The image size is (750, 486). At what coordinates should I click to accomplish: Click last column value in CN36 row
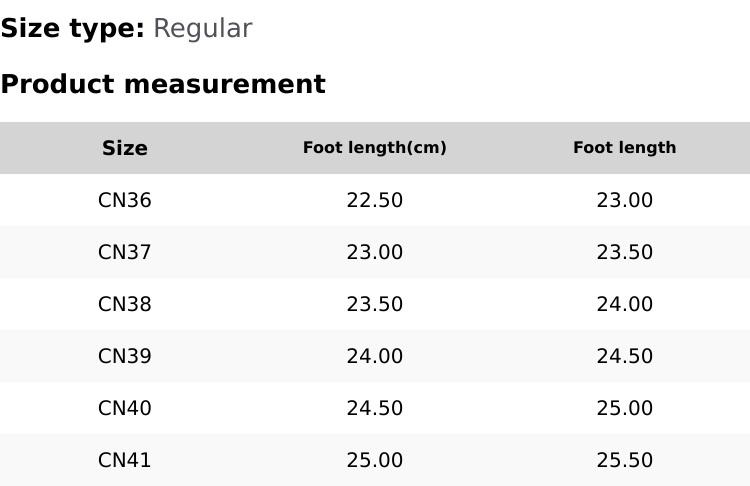tap(625, 200)
